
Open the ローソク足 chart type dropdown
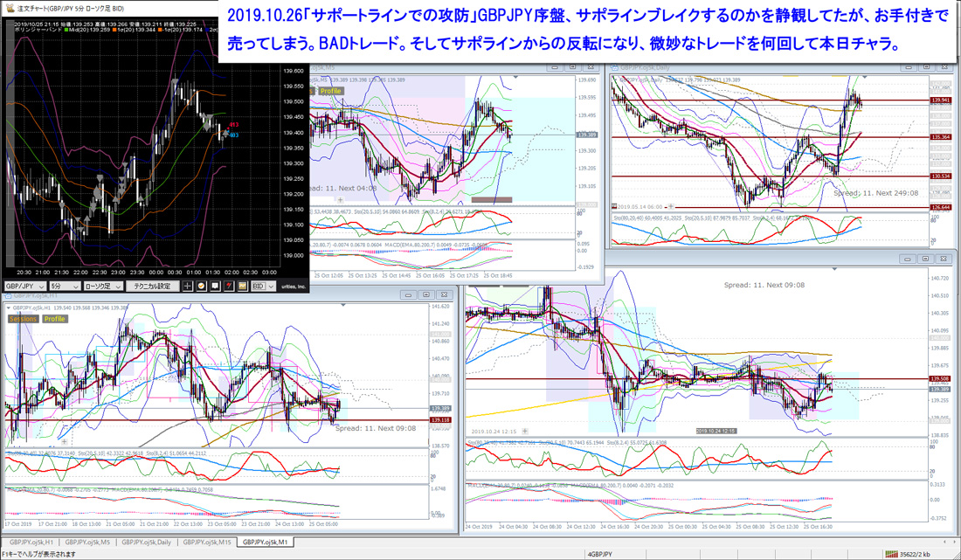102,287
